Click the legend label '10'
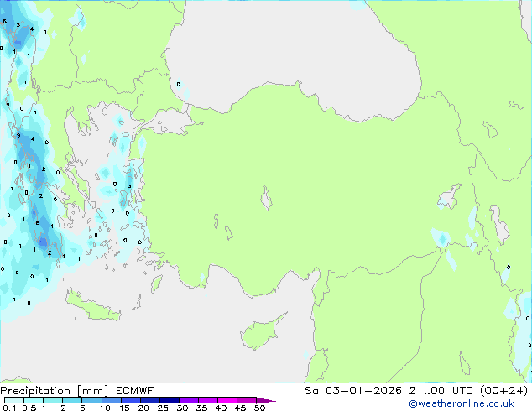 coord(105,408)
